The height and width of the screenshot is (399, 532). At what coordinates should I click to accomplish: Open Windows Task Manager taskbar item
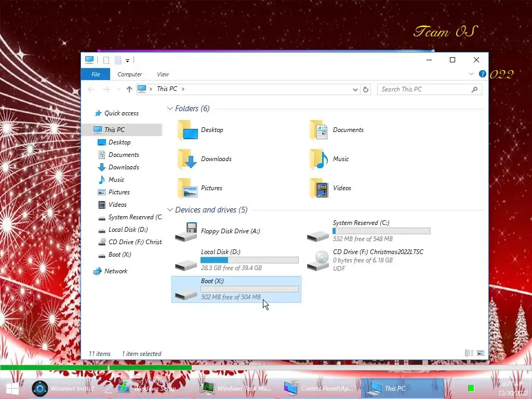(x=235, y=389)
